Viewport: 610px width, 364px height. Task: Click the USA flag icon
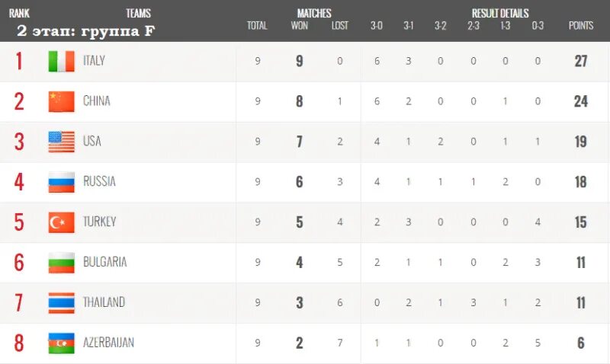[x=61, y=142]
